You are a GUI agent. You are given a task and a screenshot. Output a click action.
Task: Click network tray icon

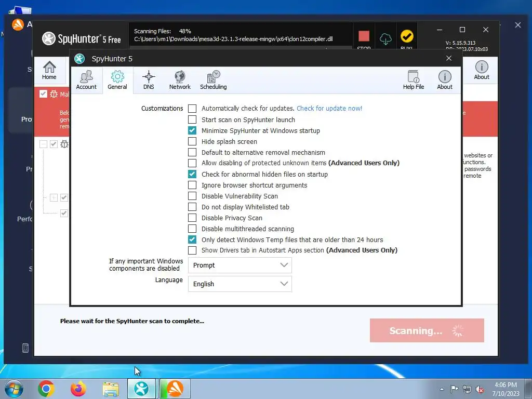(x=467, y=389)
